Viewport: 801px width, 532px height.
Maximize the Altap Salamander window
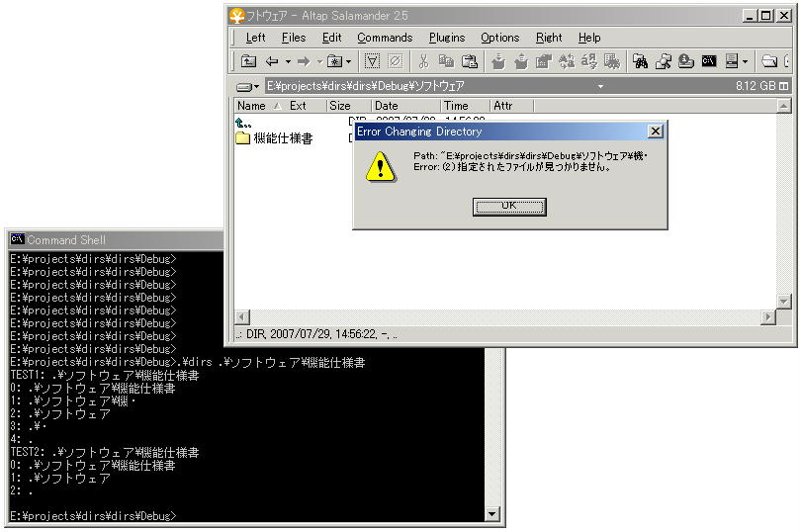(766, 16)
